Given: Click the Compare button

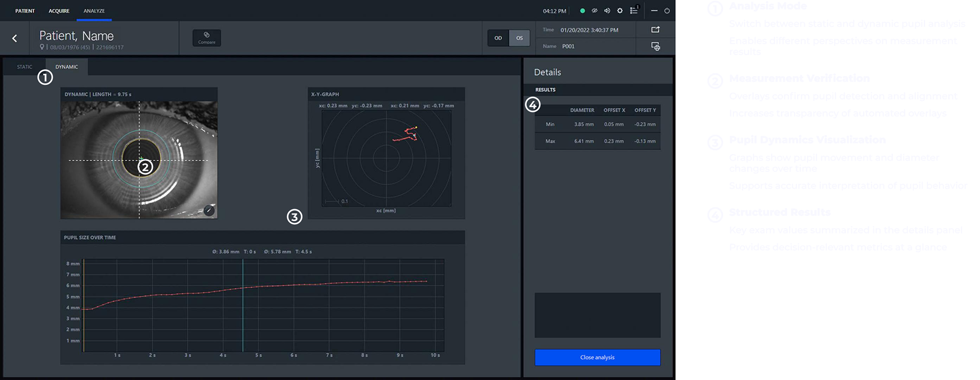Looking at the screenshot, I should [207, 38].
